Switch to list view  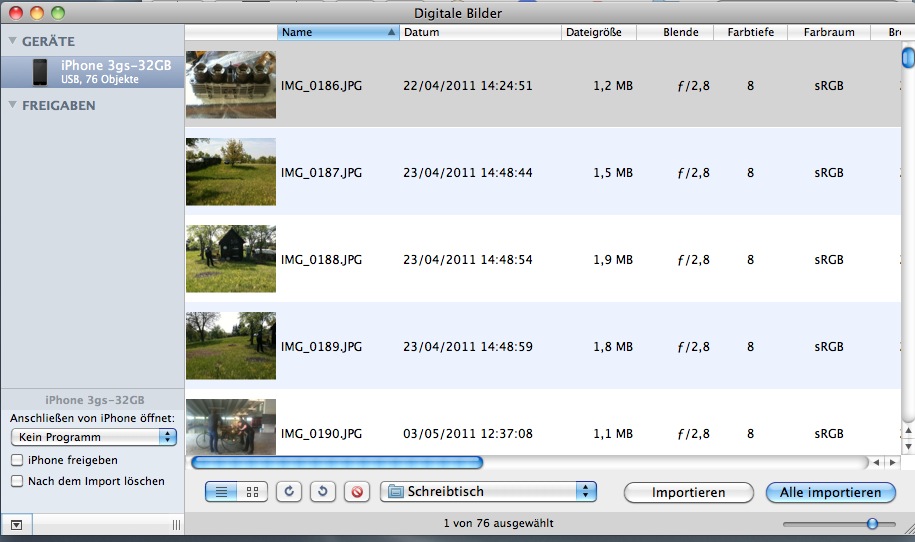222,492
